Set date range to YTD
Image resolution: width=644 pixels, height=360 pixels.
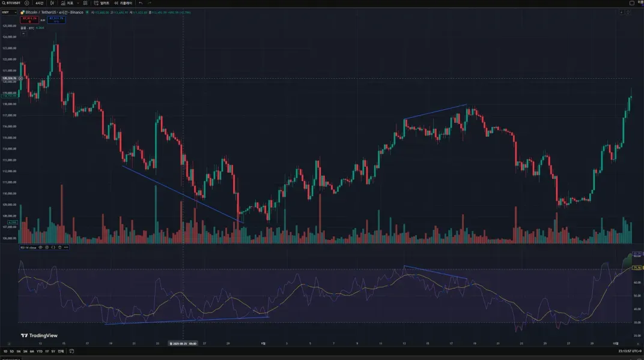click(40, 352)
